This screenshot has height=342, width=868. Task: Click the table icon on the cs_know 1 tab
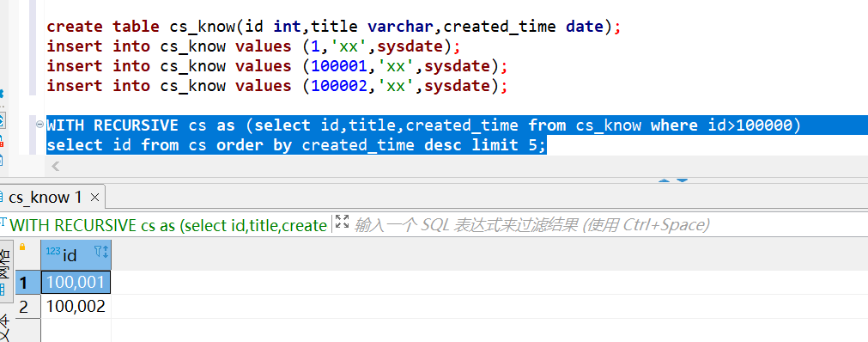(x=3, y=197)
